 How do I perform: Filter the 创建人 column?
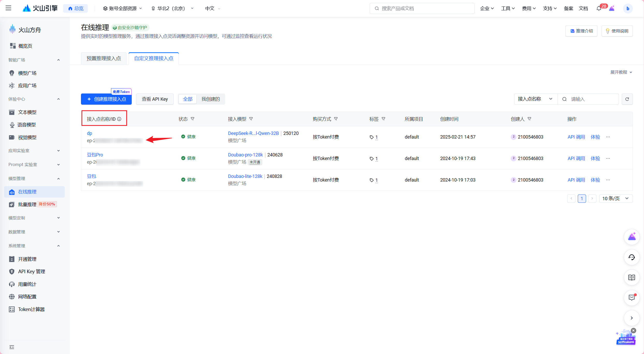[529, 119]
